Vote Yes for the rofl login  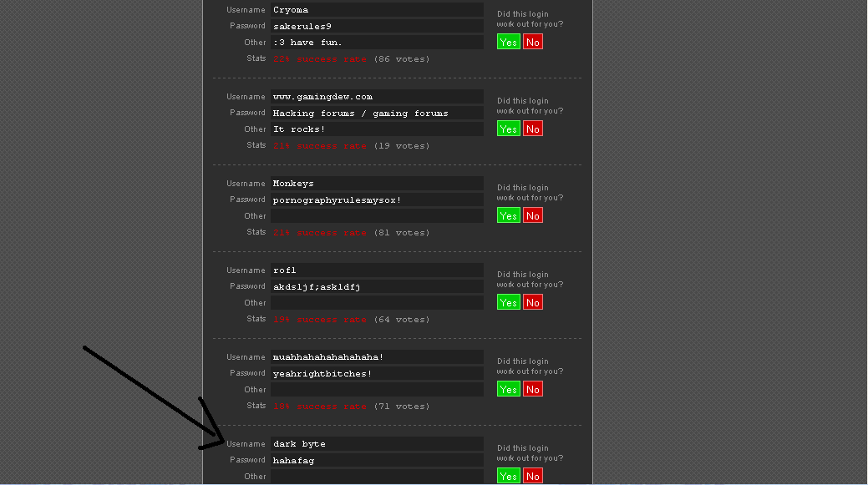coord(508,302)
